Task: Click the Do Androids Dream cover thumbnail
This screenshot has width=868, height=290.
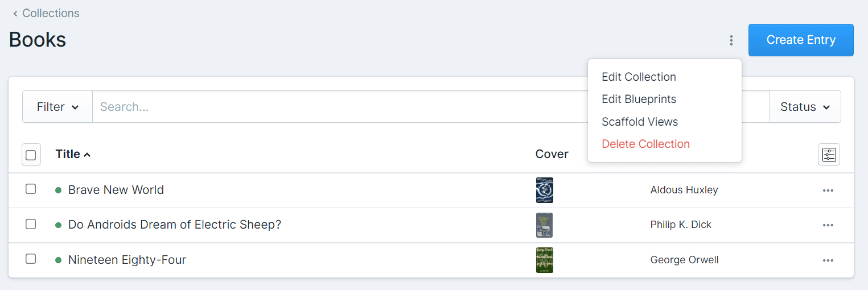Action: click(544, 225)
